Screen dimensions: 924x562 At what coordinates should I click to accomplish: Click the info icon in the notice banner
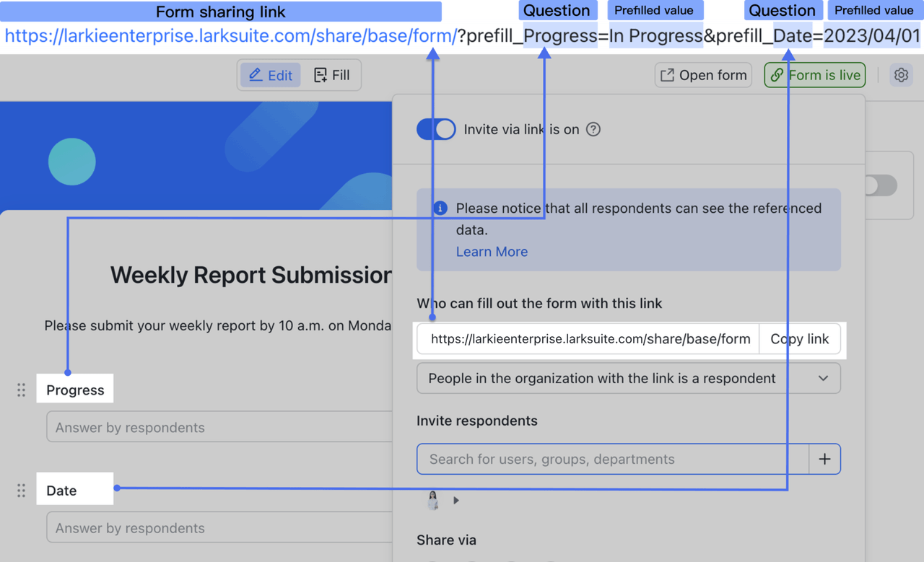(440, 208)
